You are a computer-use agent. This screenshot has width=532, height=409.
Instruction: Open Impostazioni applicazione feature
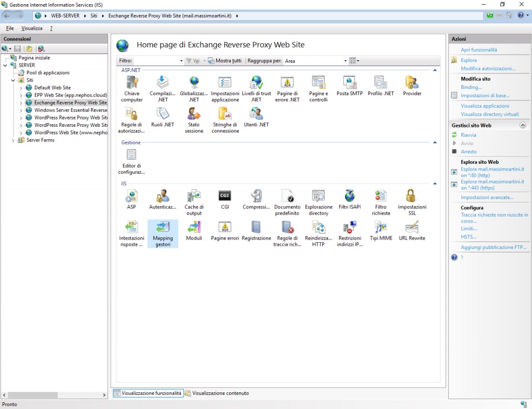(x=225, y=89)
